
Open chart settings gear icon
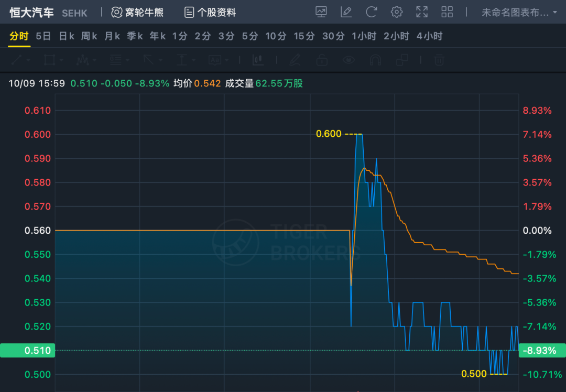point(396,12)
